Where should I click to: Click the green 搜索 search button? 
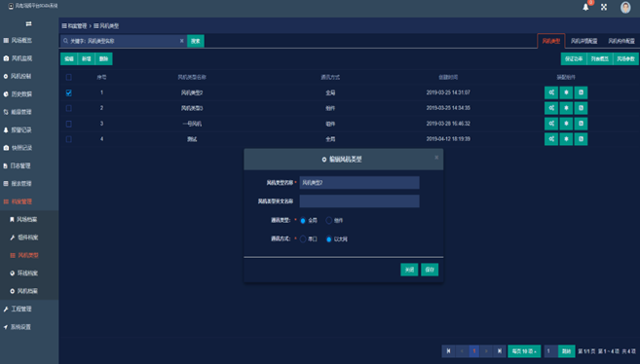[196, 41]
